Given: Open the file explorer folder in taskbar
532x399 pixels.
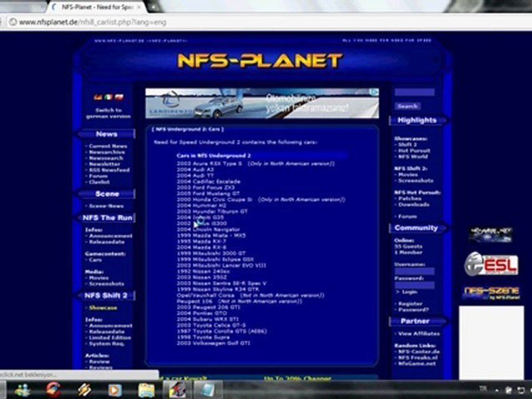Looking at the screenshot, I should (146, 390).
